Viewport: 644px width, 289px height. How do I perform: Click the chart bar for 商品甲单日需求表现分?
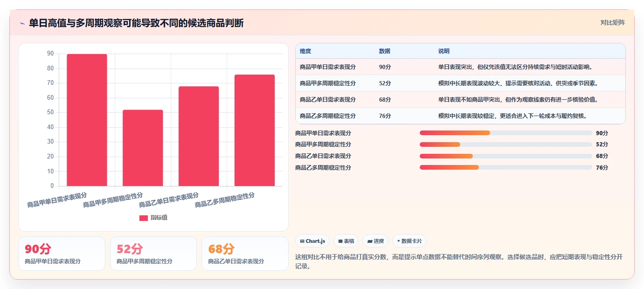[x=87, y=120]
